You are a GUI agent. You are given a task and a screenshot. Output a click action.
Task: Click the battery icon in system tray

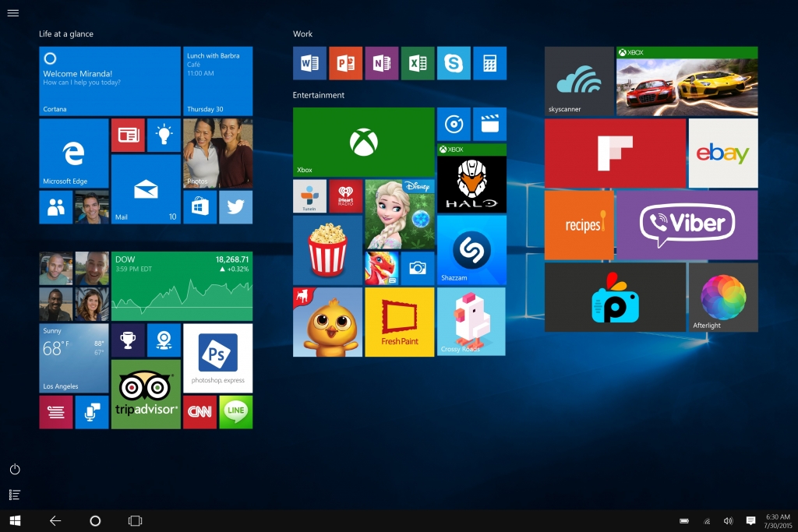pyautogui.click(x=684, y=521)
